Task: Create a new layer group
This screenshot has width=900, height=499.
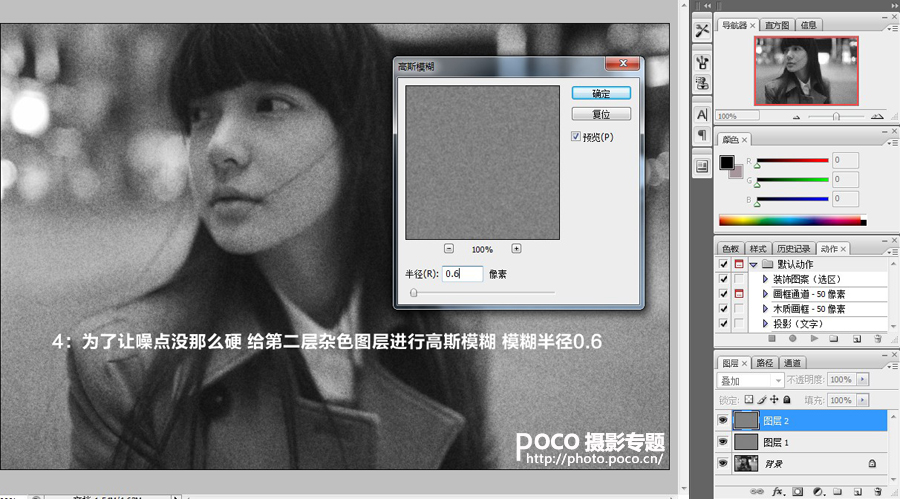Action: pos(837,492)
